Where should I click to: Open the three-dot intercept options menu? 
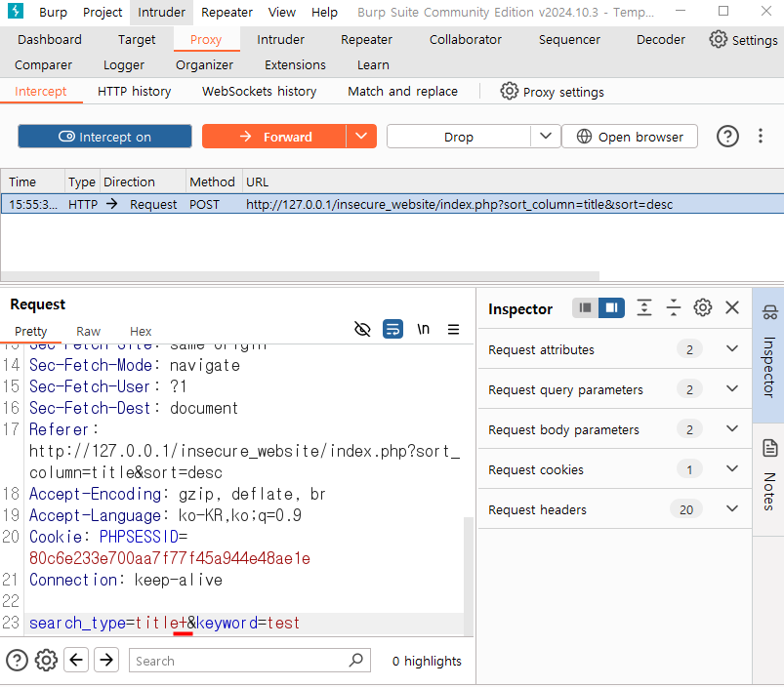coord(760,137)
